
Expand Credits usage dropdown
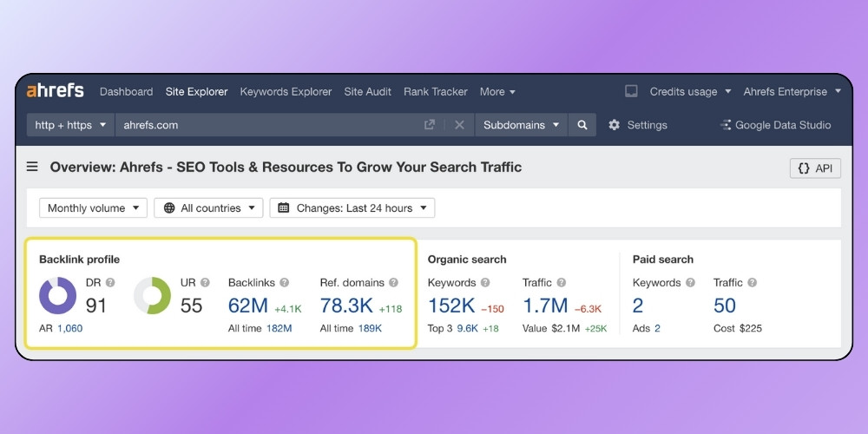coord(690,92)
